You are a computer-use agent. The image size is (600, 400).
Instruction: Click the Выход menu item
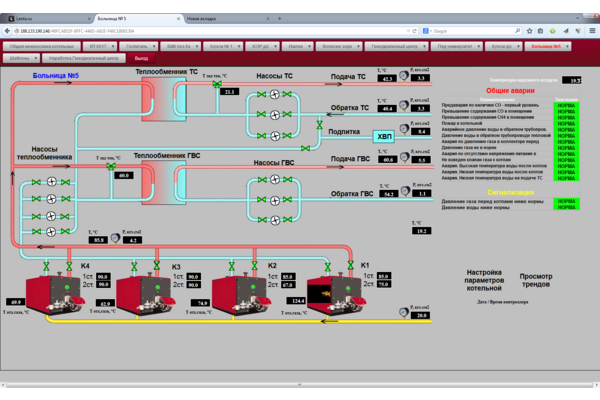(x=141, y=58)
